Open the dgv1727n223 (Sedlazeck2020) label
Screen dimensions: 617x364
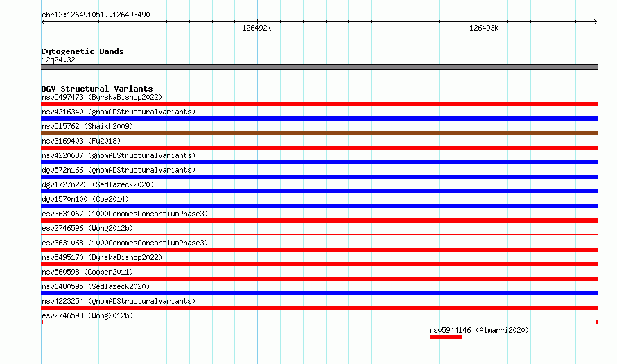[x=98, y=184]
